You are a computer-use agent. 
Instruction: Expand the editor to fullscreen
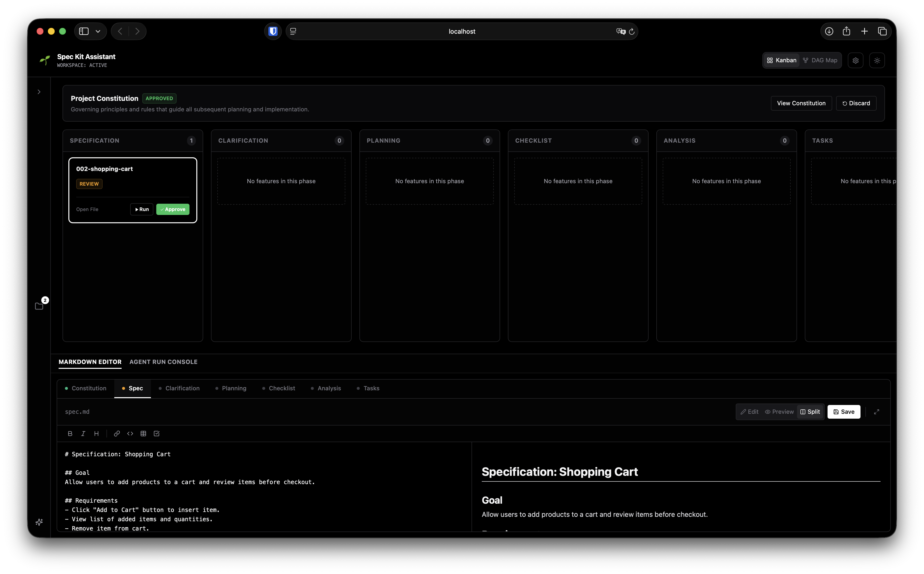877,412
